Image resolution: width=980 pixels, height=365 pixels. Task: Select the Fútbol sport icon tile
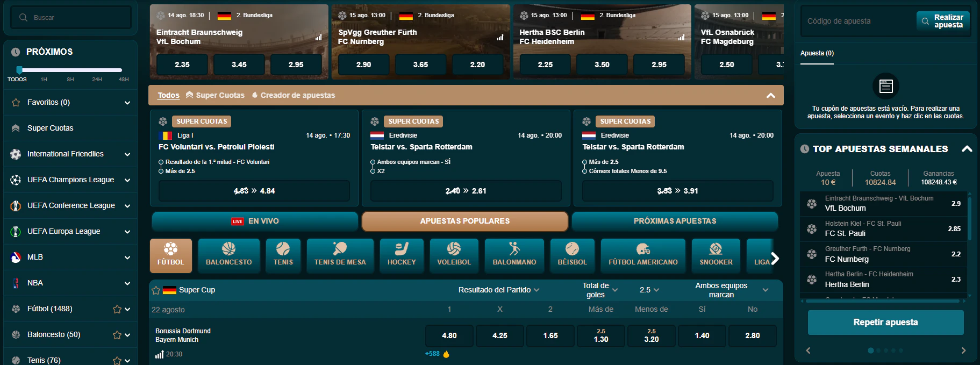click(x=170, y=255)
